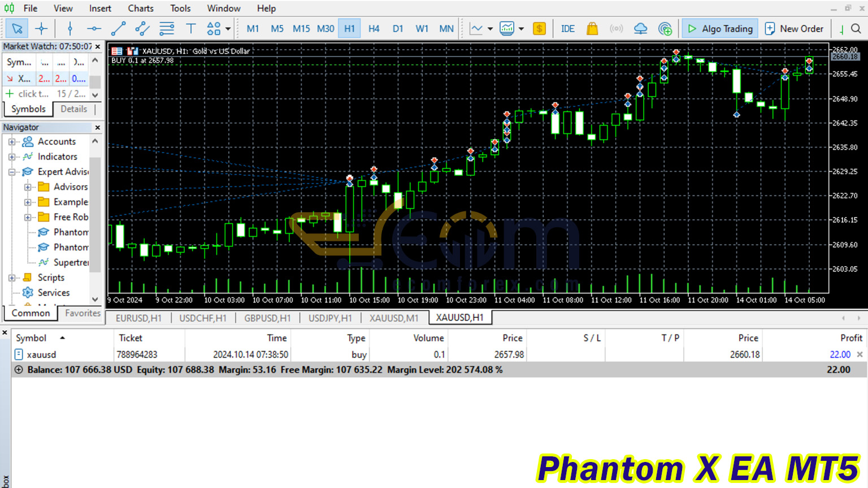
Task: Open the search magnifier icon
Action: [856, 28]
